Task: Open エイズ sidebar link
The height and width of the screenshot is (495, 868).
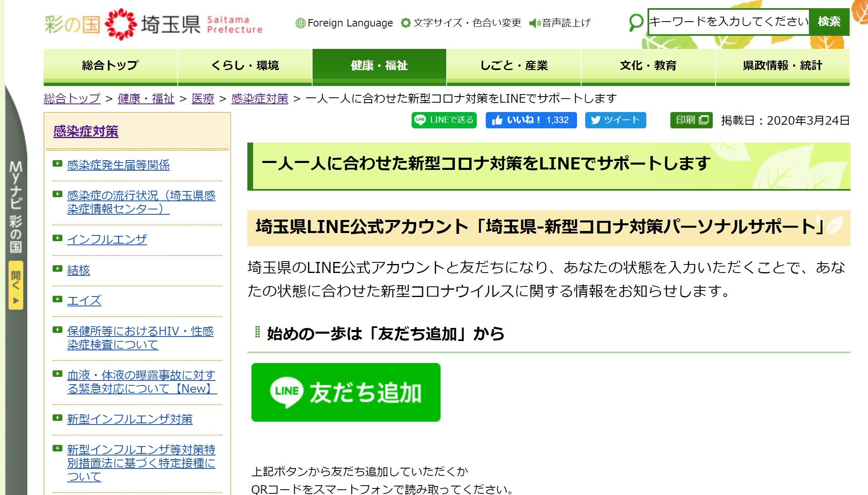Action: click(84, 301)
